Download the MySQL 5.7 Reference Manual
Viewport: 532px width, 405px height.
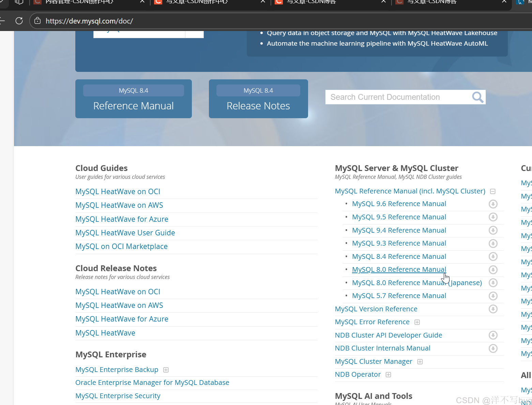(493, 296)
